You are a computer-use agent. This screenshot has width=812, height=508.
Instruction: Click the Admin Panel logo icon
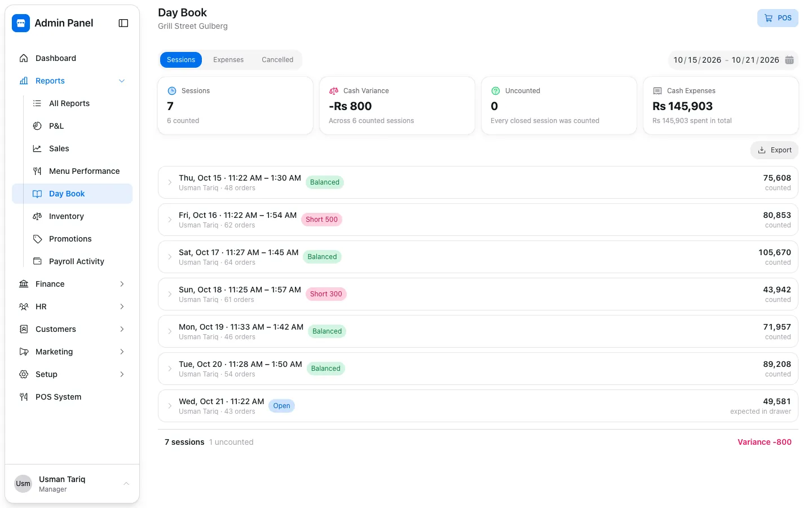click(x=21, y=23)
